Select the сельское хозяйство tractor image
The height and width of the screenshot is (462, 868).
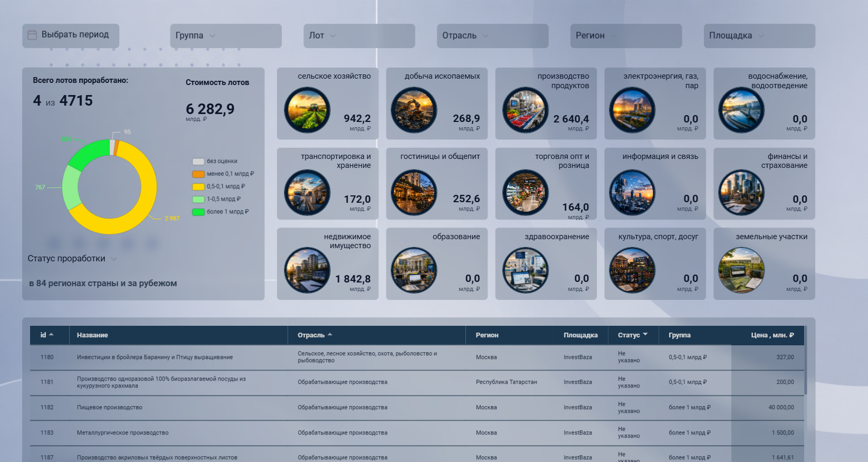(x=307, y=110)
